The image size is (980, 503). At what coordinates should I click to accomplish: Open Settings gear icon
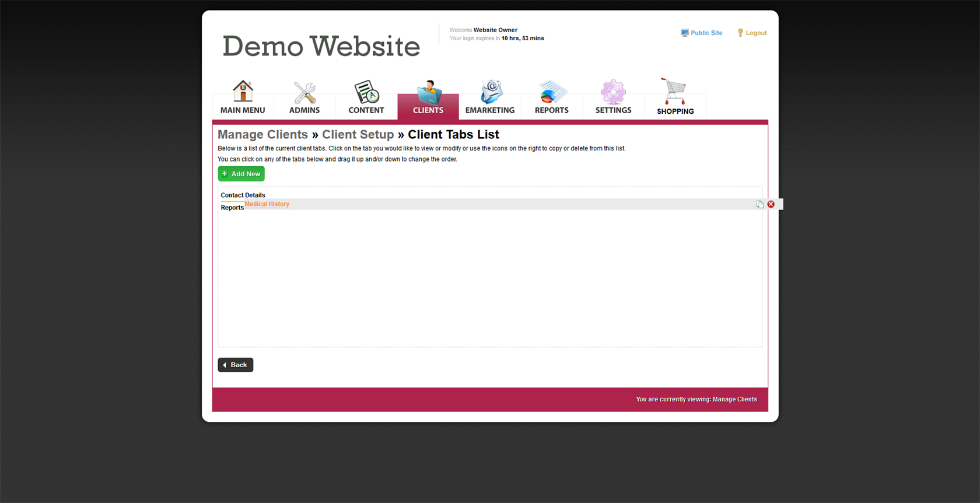coord(613,92)
